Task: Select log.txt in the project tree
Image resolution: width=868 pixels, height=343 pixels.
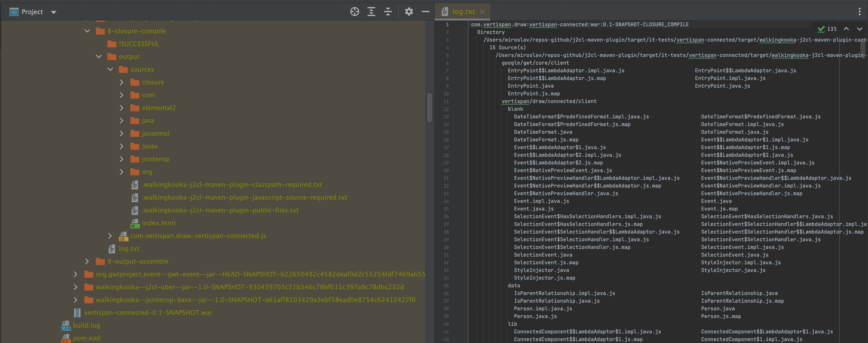Action: click(x=129, y=249)
